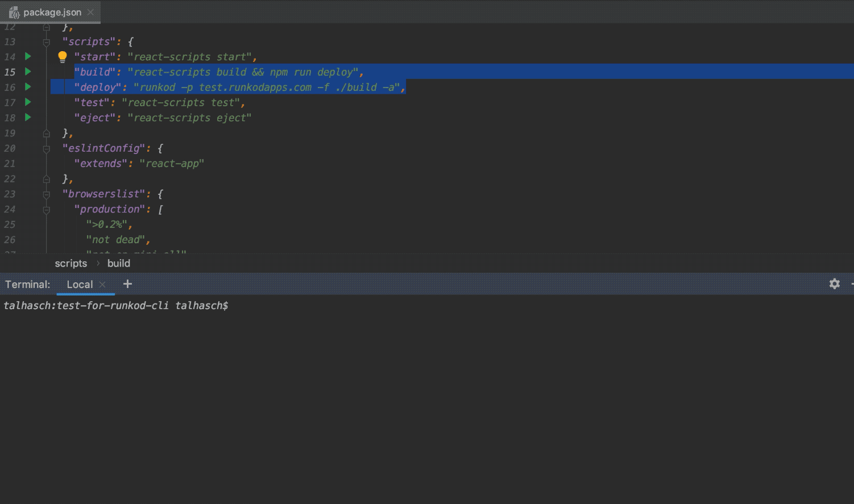Screen dimensions: 854x504
Task: Select the package.json editor tab
Action: point(51,12)
